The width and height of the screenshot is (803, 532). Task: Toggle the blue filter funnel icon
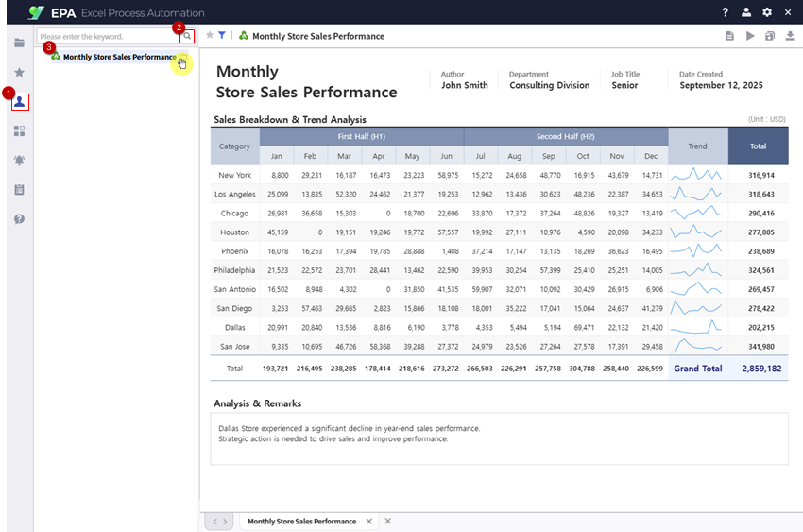click(x=222, y=36)
